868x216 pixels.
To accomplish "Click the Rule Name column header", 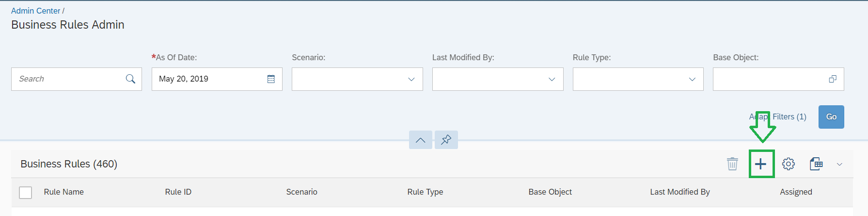I will pyautogui.click(x=64, y=192).
